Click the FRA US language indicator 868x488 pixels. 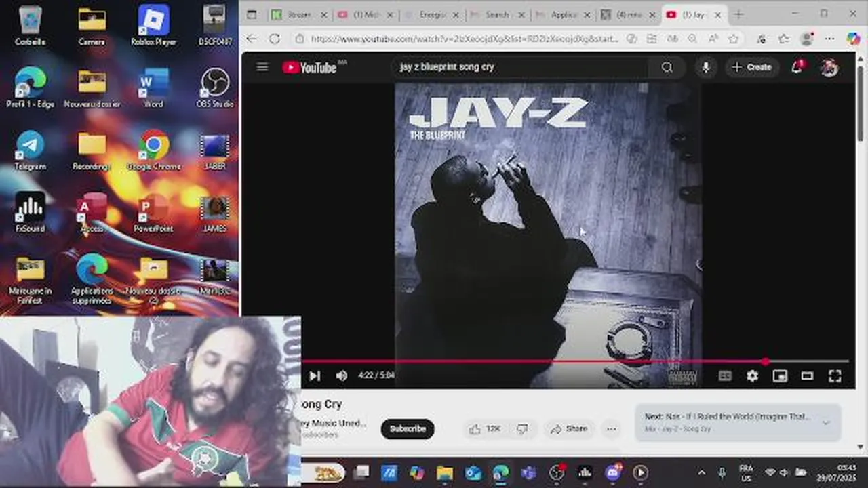(x=746, y=472)
